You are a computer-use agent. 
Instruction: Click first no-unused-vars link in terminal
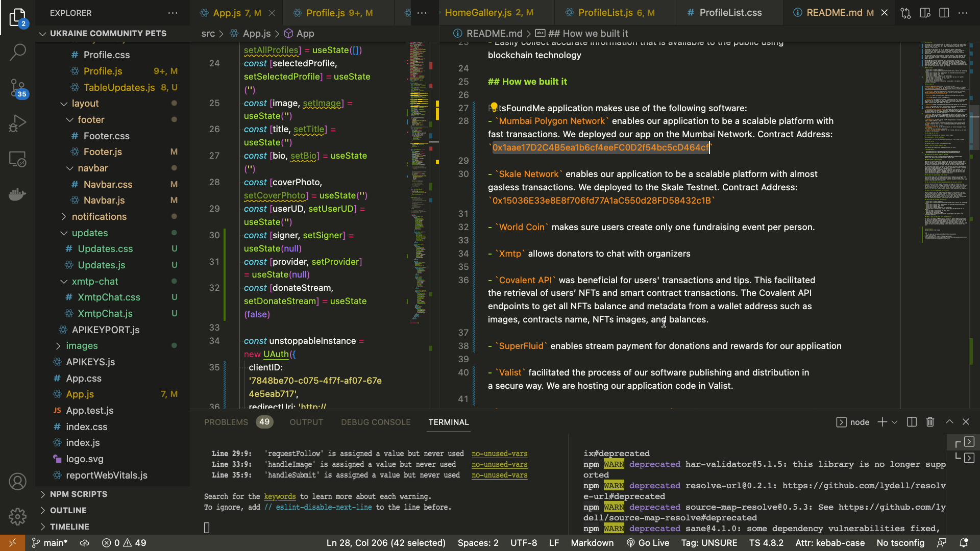tap(499, 454)
